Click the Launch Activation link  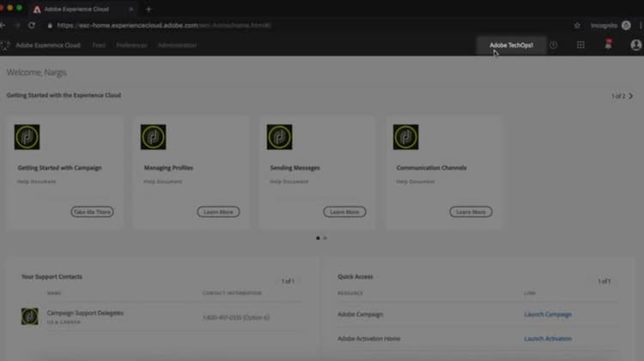(x=548, y=339)
